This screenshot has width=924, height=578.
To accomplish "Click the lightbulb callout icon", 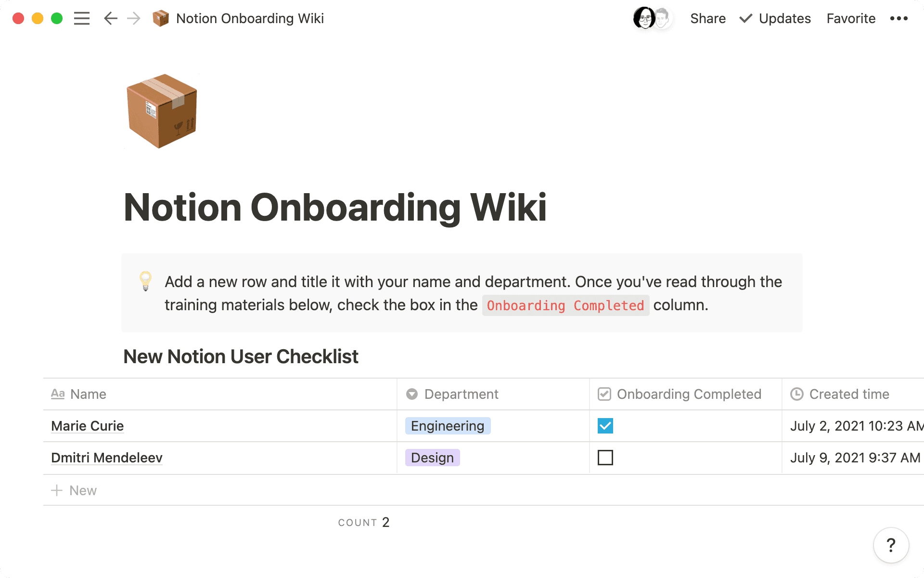I will point(145,281).
